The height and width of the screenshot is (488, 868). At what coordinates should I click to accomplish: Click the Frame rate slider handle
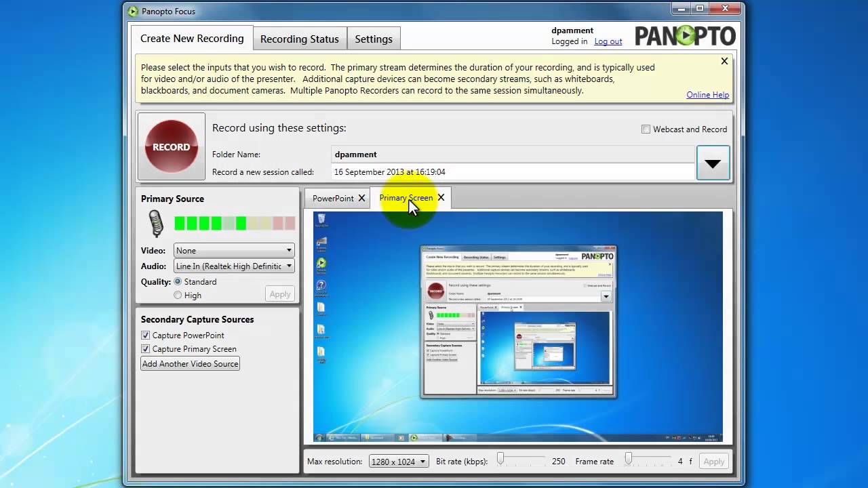pyautogui.click(x=629, y=459)
